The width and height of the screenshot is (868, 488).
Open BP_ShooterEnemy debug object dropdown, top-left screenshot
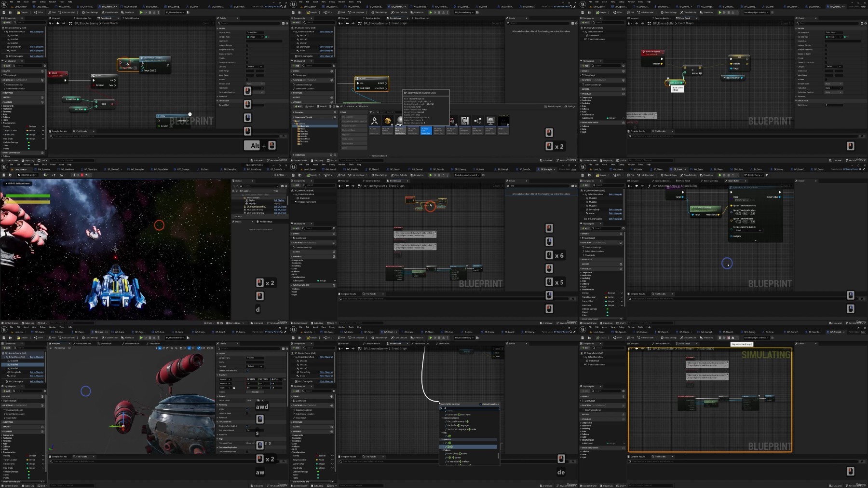point(175,13)
